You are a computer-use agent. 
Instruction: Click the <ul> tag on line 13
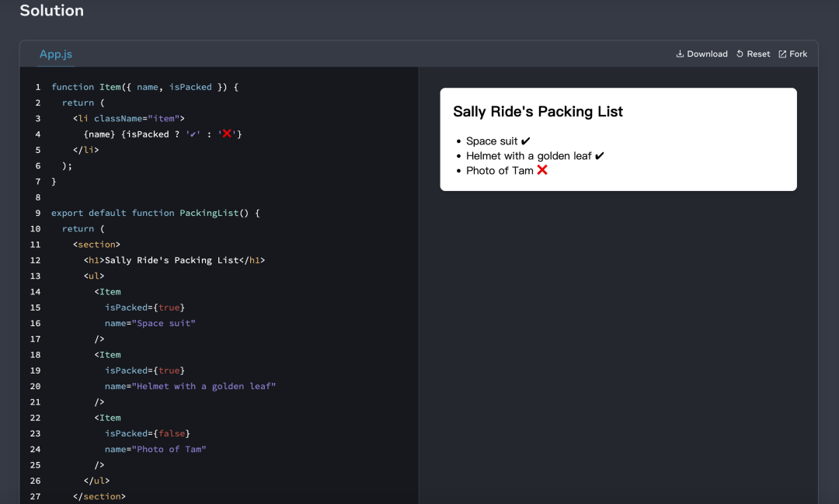[x=94, y=276]
